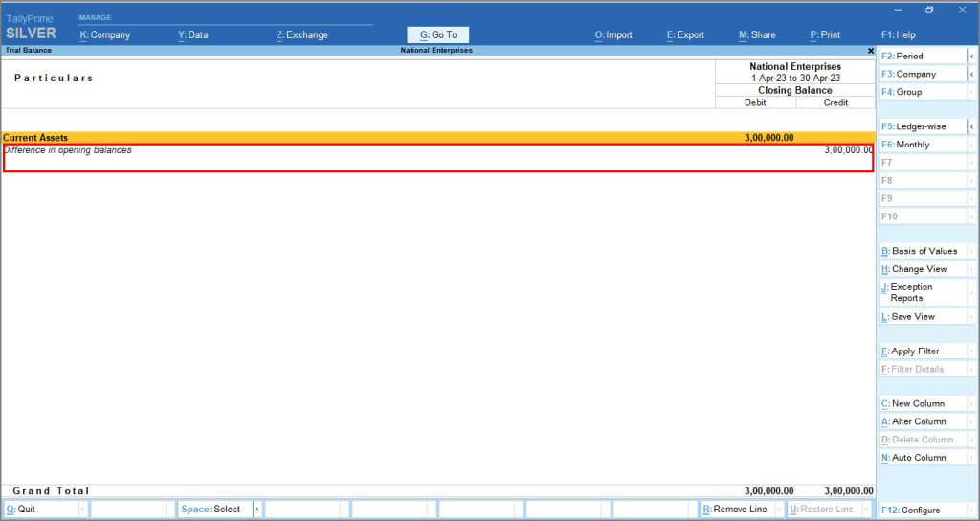The width and height of the screenshot is (980, 521).
Task: Open the K: Company menu
Action: [x=105, y=35]
